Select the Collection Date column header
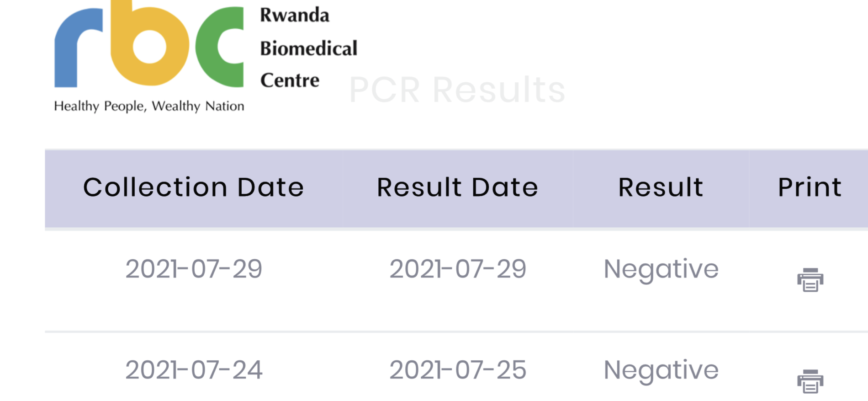This screenshot has width=868, height=401. pyautogui.click(x=193, y=188)
